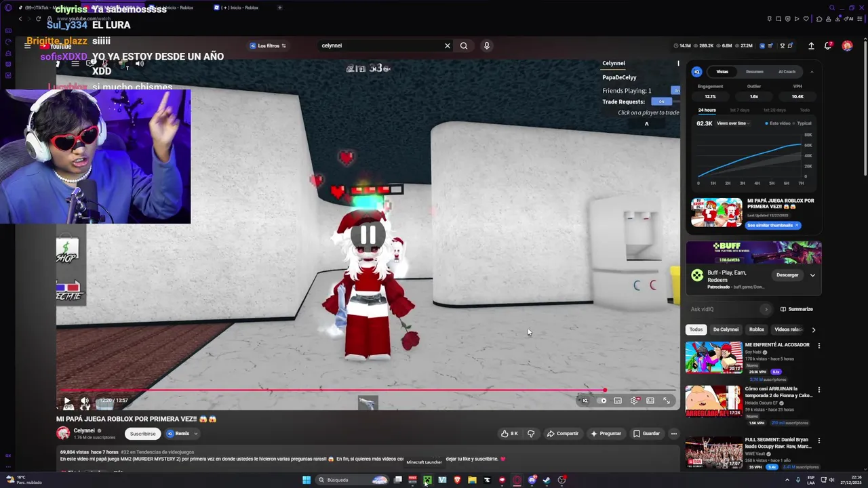This screenshot has width=868, height=488.
Task: Enter fullscreen on the video player
Action: (667, 401)
